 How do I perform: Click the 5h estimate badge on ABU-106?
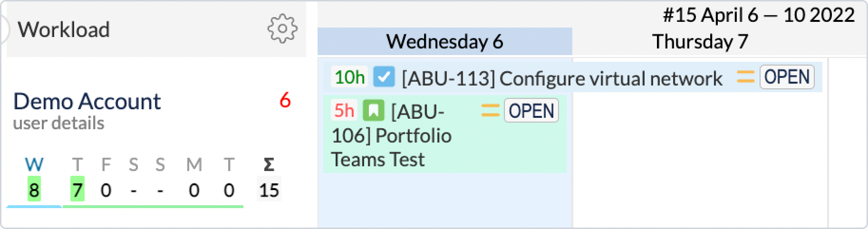tap(344, 111)
